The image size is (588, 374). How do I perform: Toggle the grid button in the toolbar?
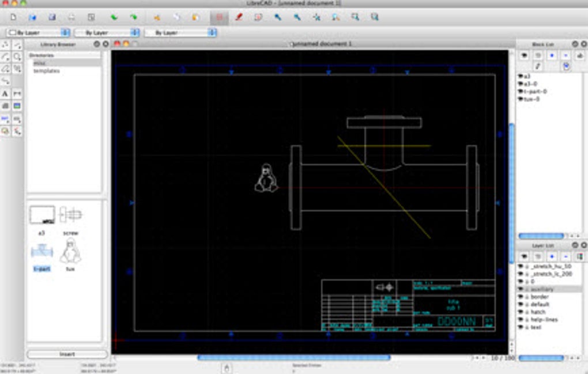click(219, 17)
